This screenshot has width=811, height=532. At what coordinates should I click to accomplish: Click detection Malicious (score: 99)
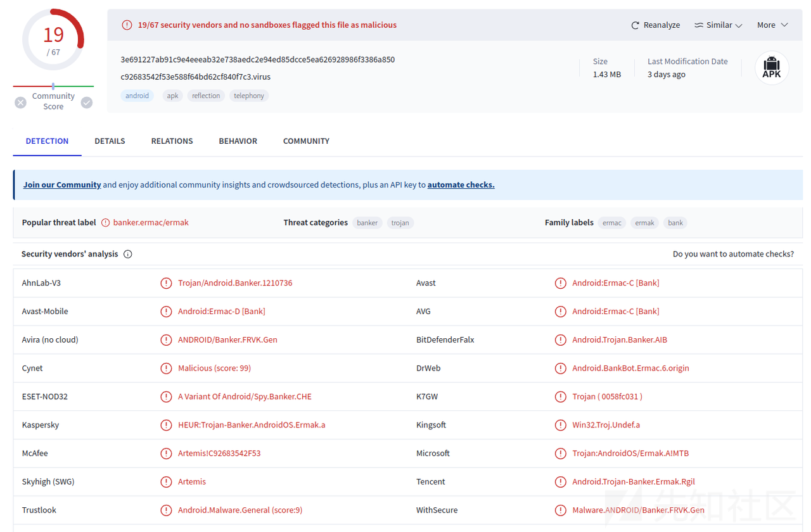(x=214, y=368)
